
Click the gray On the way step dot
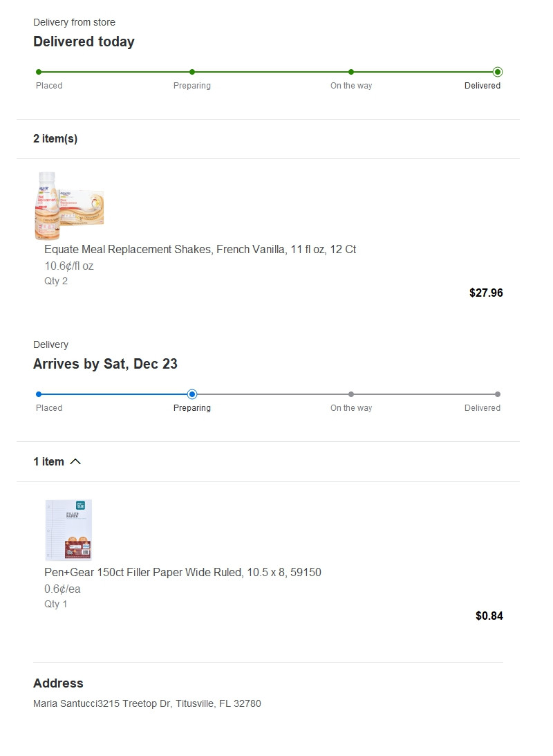pyautogui.click(x=351, y=394)
